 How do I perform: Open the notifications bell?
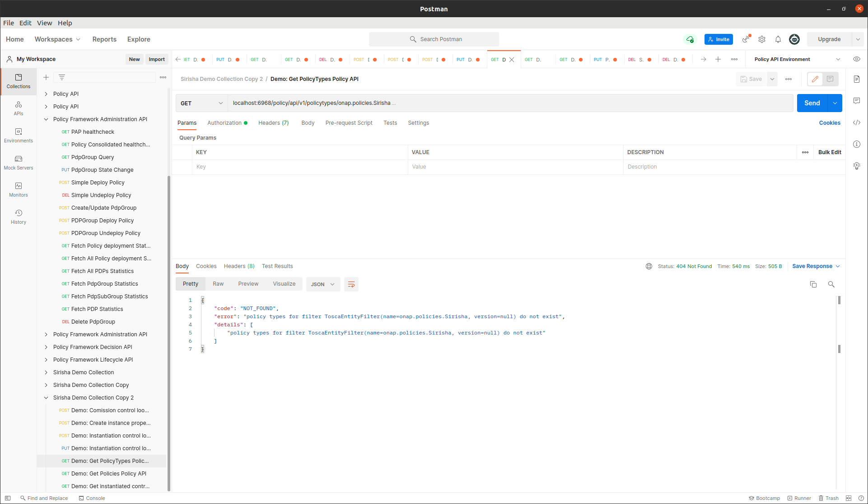778,39
